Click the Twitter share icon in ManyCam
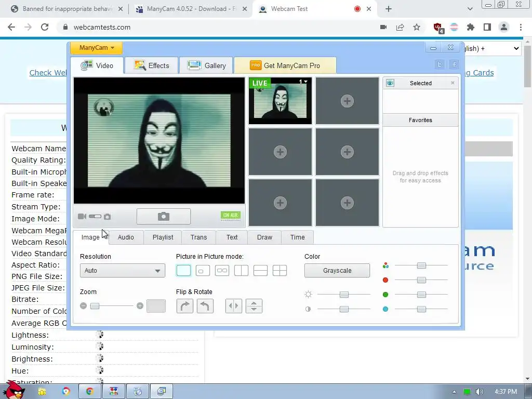The height and width of the screenshot is (399, 532). tap(440, 64)
